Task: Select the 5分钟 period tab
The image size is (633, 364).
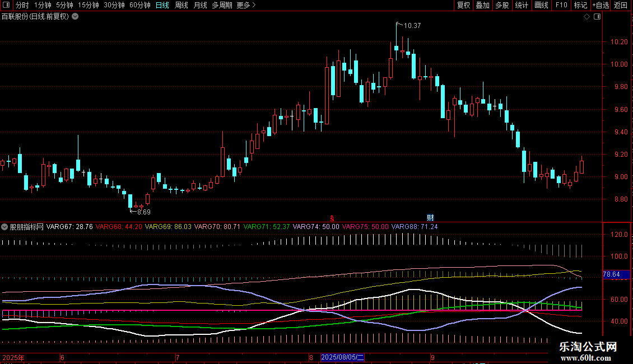Action: click(64, 5)
